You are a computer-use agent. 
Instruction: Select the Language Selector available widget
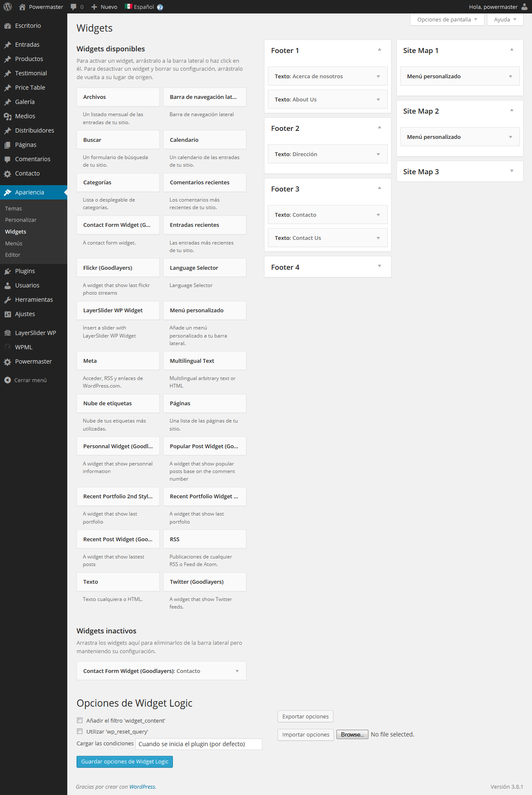(x=205, y=268)
